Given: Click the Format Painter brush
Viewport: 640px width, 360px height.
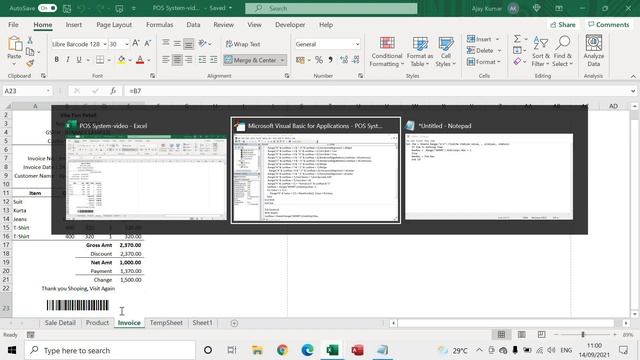Looking at the screenshot, I should click(30, 63).
